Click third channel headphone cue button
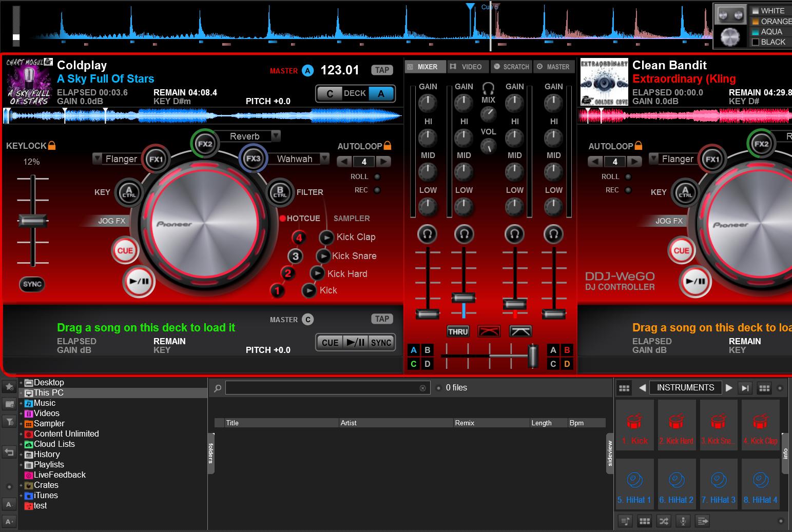The image size is (792, 532). coord(514,234)
